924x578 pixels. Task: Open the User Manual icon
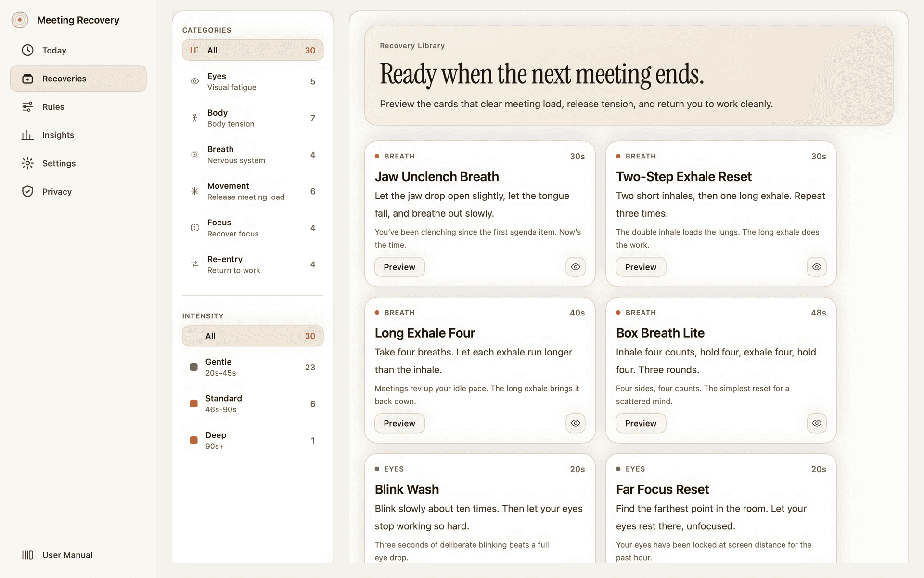click(27, 555)
